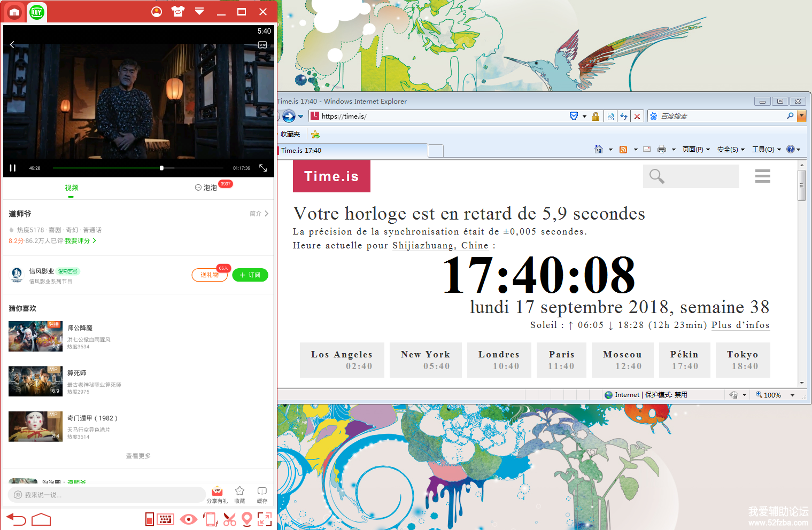The height and width of the screenshot is (530, 812).
Task: Click the Time.is logo
Action: point(331,176)
